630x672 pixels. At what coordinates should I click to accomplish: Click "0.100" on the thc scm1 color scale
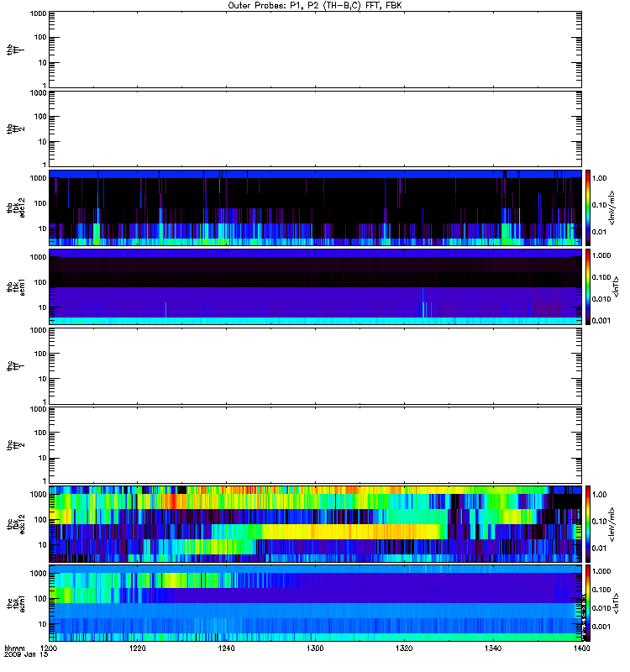(x=601, y=590)
